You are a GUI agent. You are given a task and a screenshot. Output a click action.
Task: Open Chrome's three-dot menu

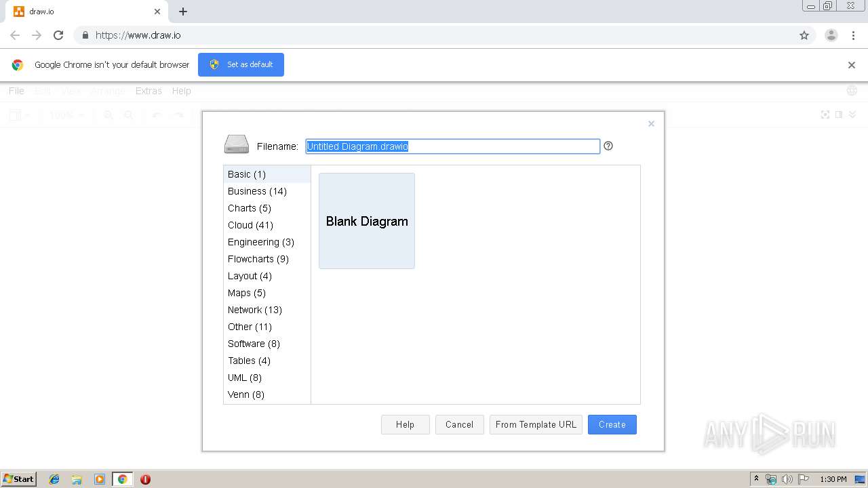click(x=854, y=35)
